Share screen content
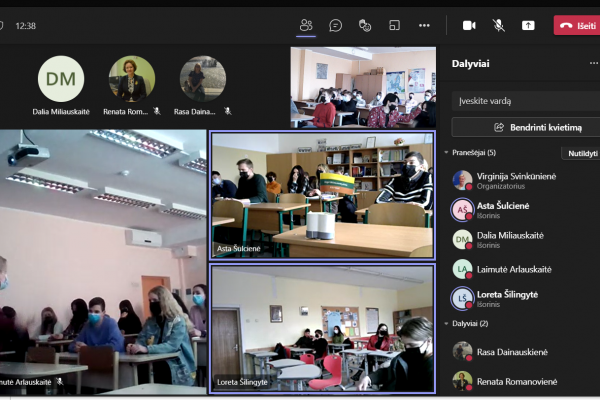Screen dimensions: 600x400 click(528, 26)
